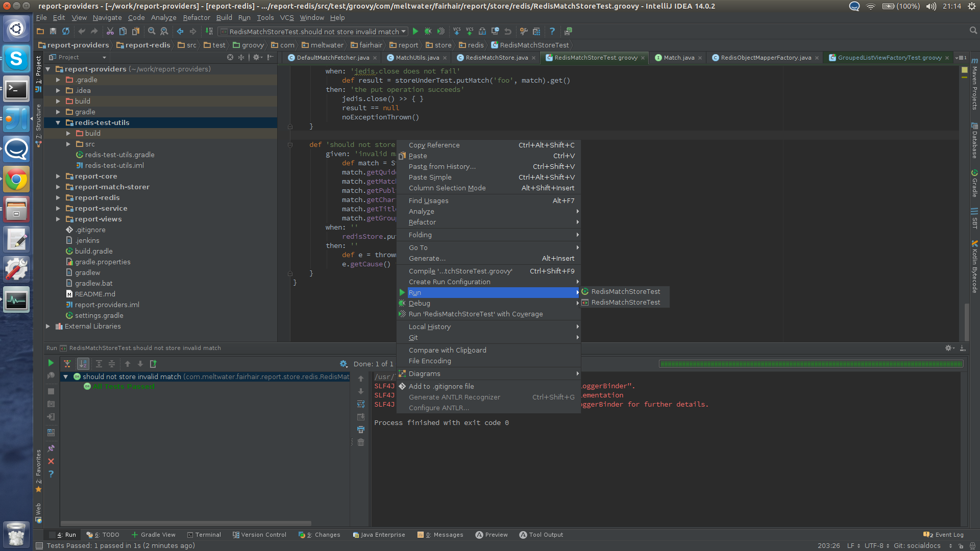Image resolution: width=980 pixels, height=551 pixels.
Task: Click the Debug bug icon in toolbar
Action: point(428,32)
